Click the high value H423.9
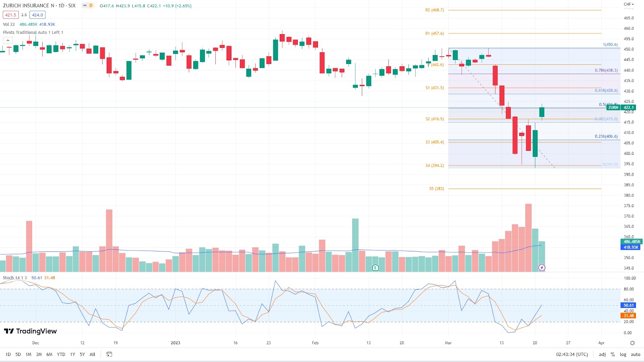Image resolution: width=644 pixels, height=362 pixels. coord(123,6)
